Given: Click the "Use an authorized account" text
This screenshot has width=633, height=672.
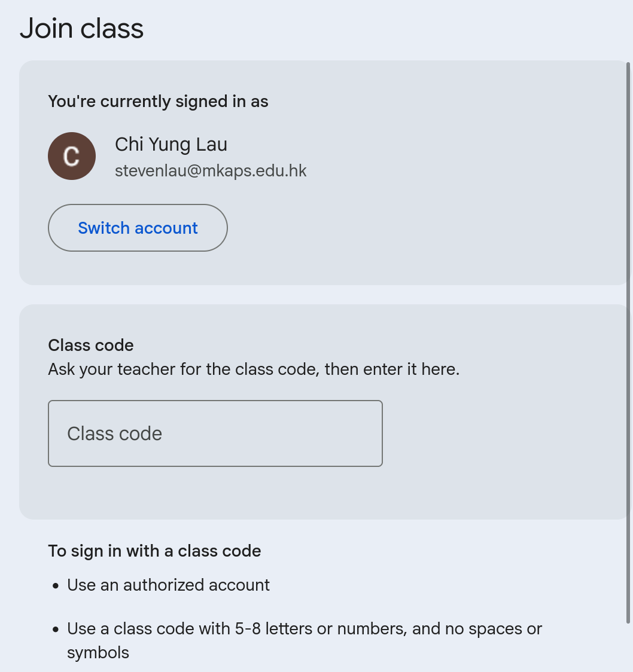Looking at the screenshot, I should pyautogui.click(x=169, y=585).
